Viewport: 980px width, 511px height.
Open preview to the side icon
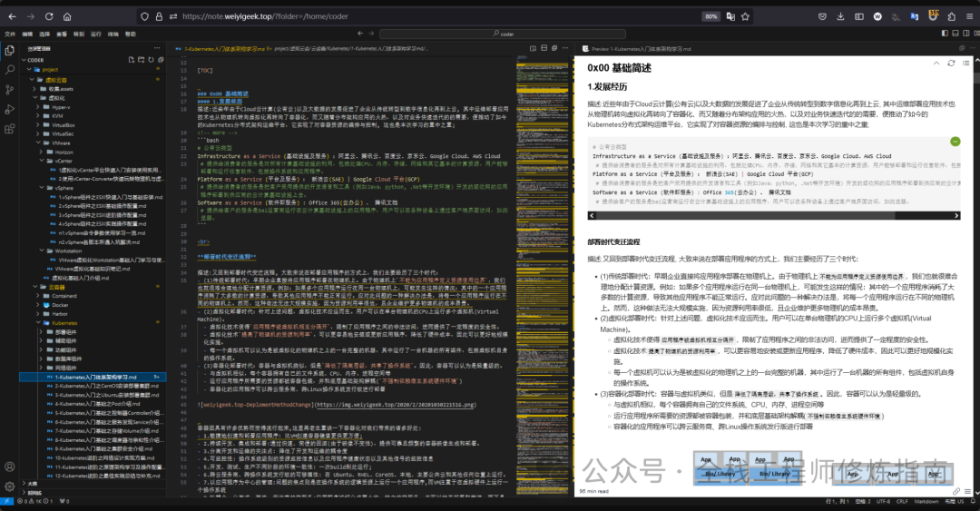pos(534,48)
